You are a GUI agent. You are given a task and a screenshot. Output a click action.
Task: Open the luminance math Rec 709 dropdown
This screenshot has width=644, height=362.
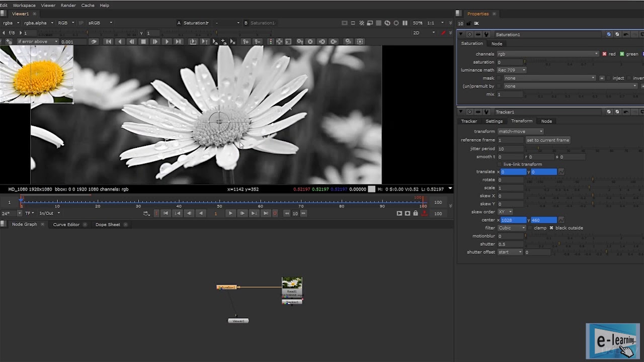511,70
